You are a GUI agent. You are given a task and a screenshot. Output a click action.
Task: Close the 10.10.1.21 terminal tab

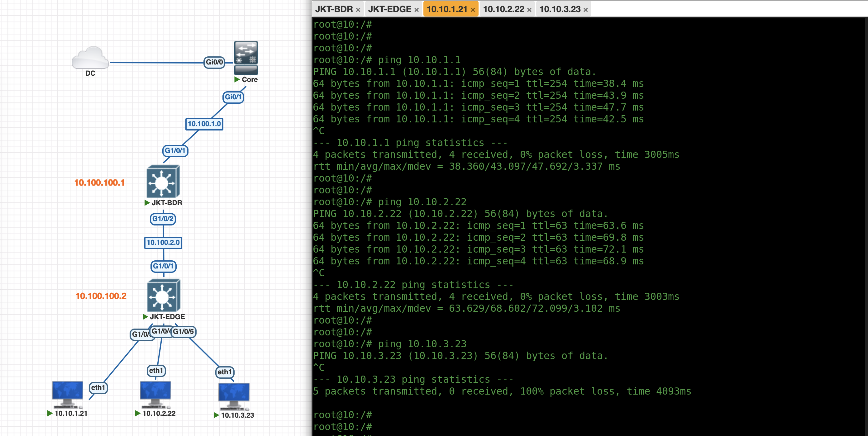[x=473, y=10]
